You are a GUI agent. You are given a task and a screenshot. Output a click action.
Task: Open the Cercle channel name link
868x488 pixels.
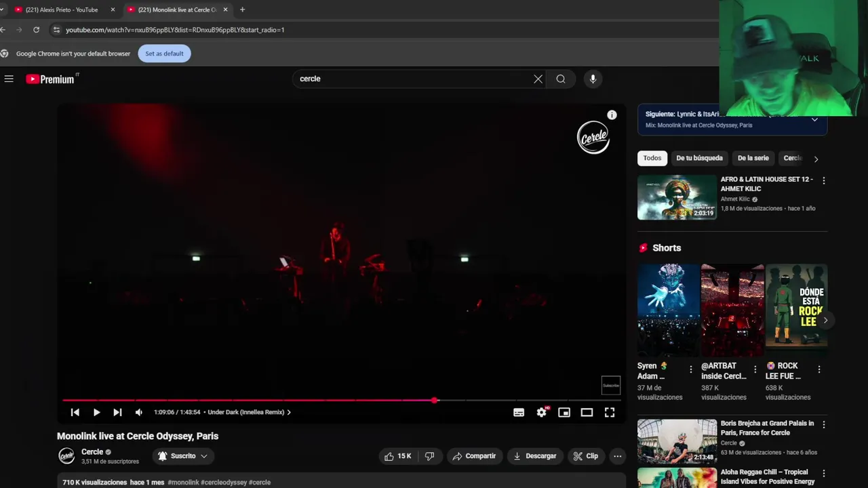[92, 452]
